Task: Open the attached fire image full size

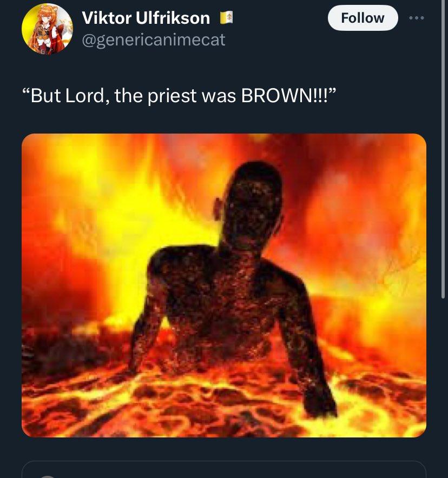Action: point(224,285)
